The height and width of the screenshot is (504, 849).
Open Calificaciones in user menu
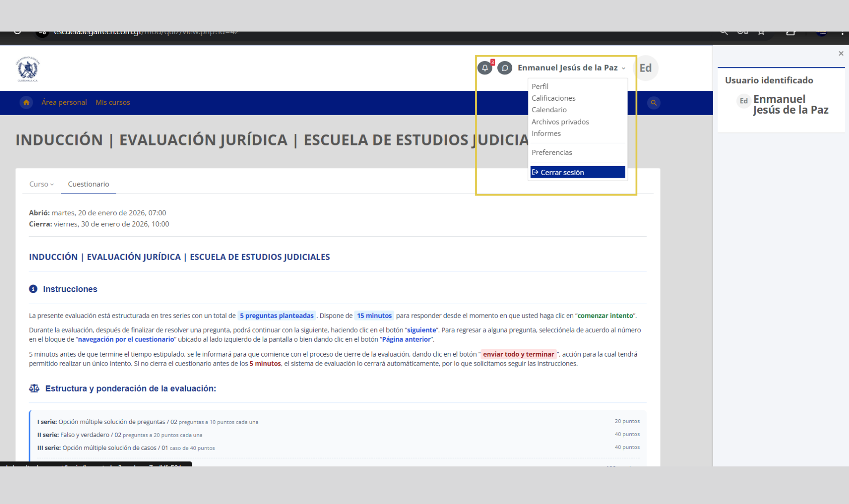[x=553, y=98]
